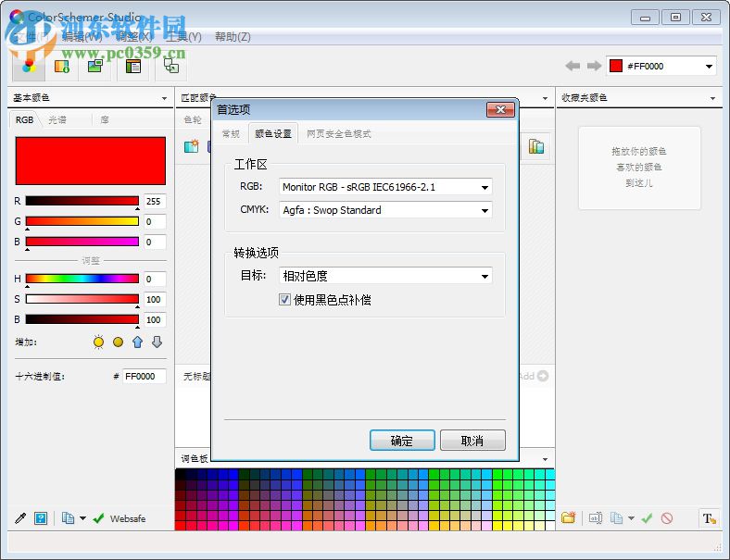
Task: Click the hex value FF0000 field
Action: (145, 377)
